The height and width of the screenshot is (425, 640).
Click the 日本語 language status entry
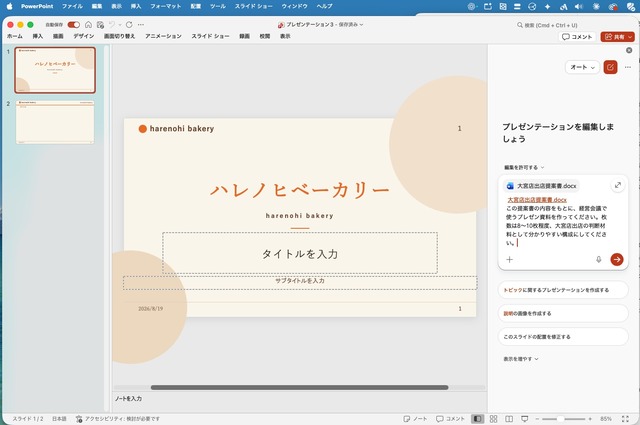(x=59, y=419)
